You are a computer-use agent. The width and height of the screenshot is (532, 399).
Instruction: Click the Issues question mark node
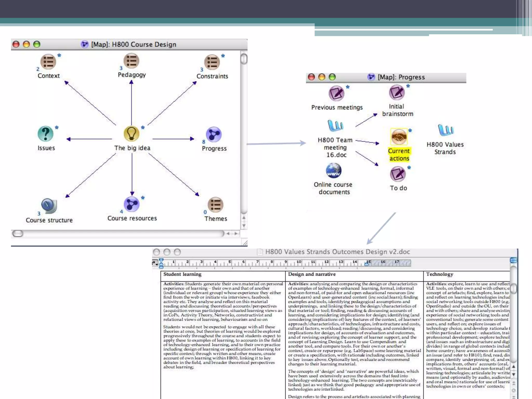click(45, 134)
